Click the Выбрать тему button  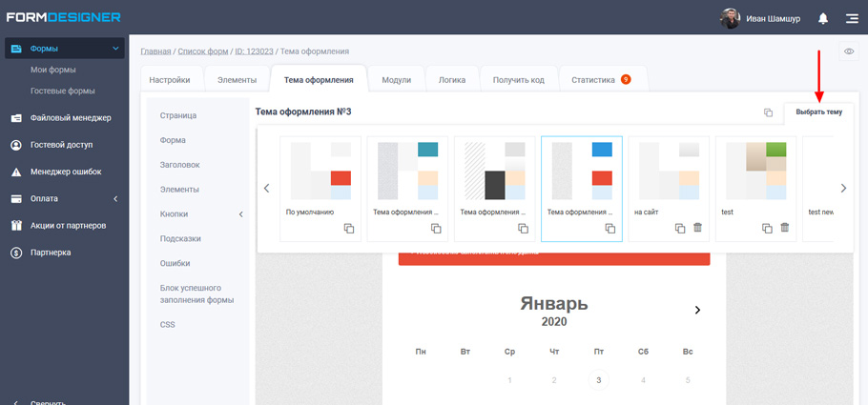(818, 112)
